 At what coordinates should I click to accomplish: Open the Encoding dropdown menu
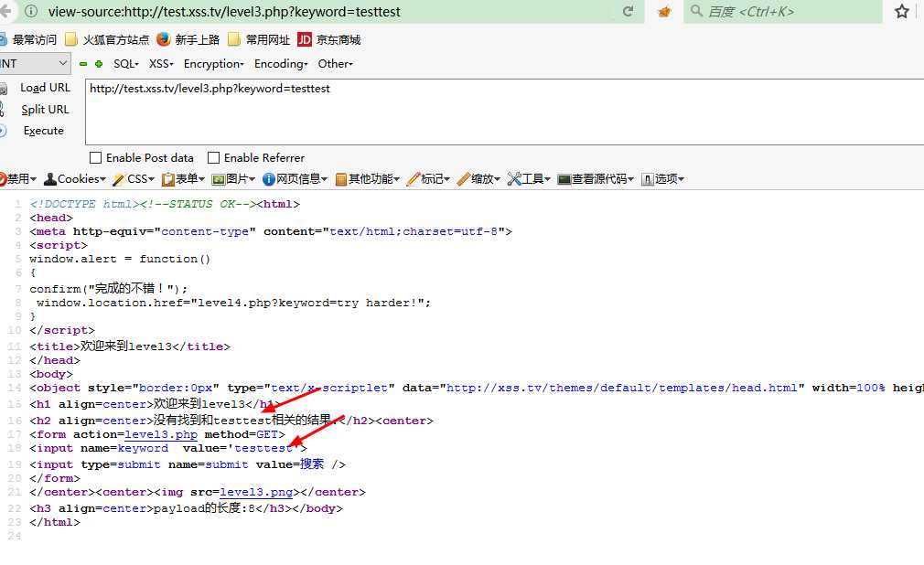click(x=281, y=64)
